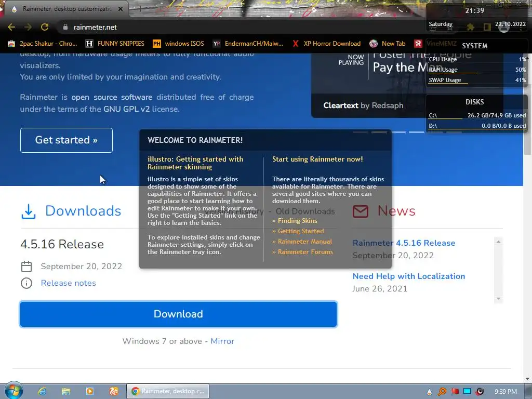Open the Rainmeter 4.5.16 Release news item
This screenshot has height=399, width=532.
click(404, 243)
